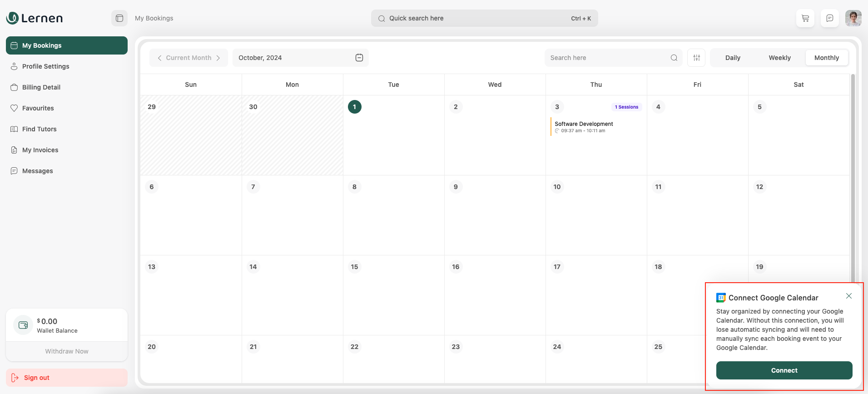
Task: Go to previous month arrow
Action: click(159, 58)
